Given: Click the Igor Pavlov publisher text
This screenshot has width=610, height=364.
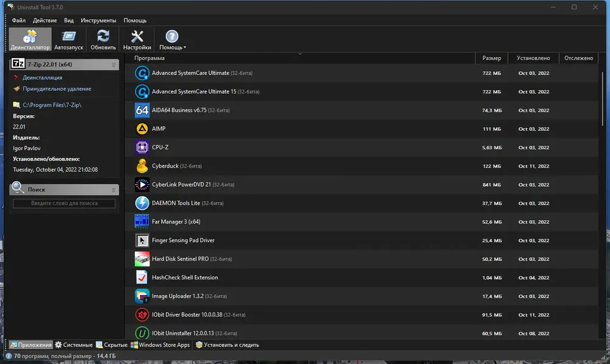Looking at the screenshot, I should [26, 148].
